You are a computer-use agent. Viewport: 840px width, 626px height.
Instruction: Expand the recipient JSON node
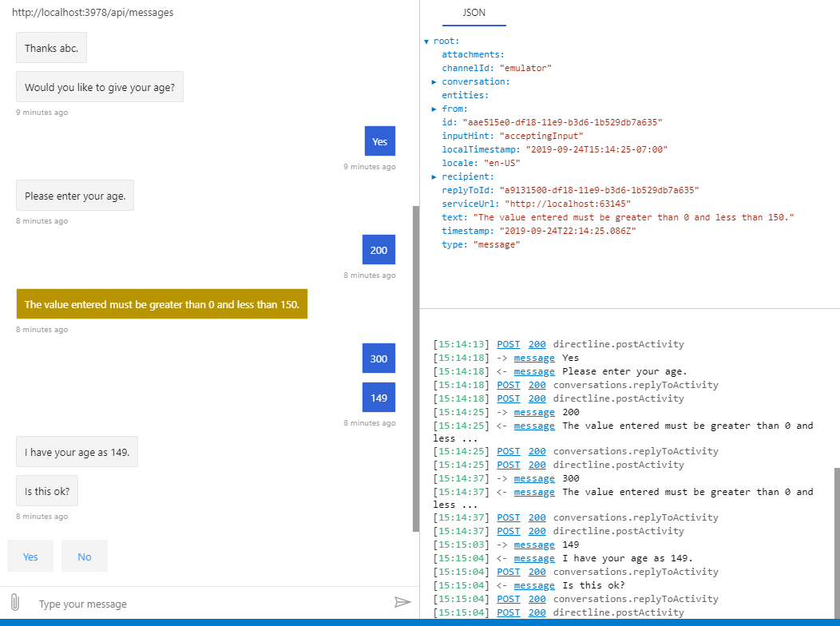point(434,176)
